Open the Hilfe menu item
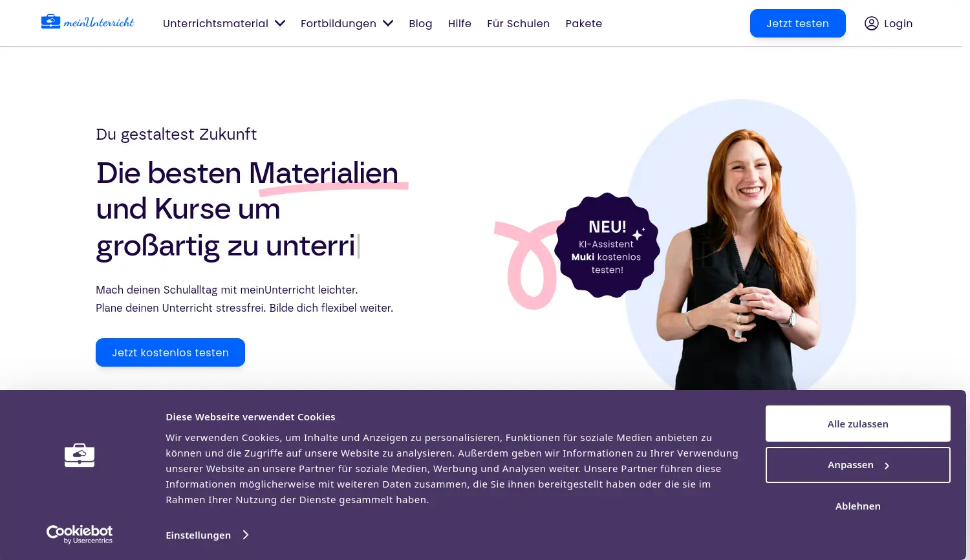 [x=460, y=23]
